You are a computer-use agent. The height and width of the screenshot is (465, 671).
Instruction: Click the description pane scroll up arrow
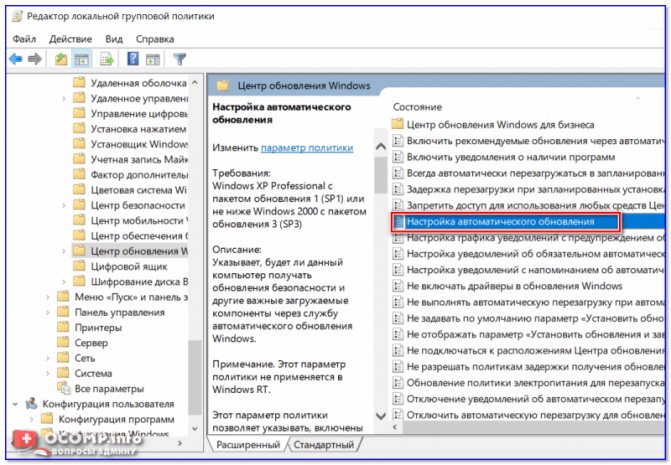pos(380,147)
